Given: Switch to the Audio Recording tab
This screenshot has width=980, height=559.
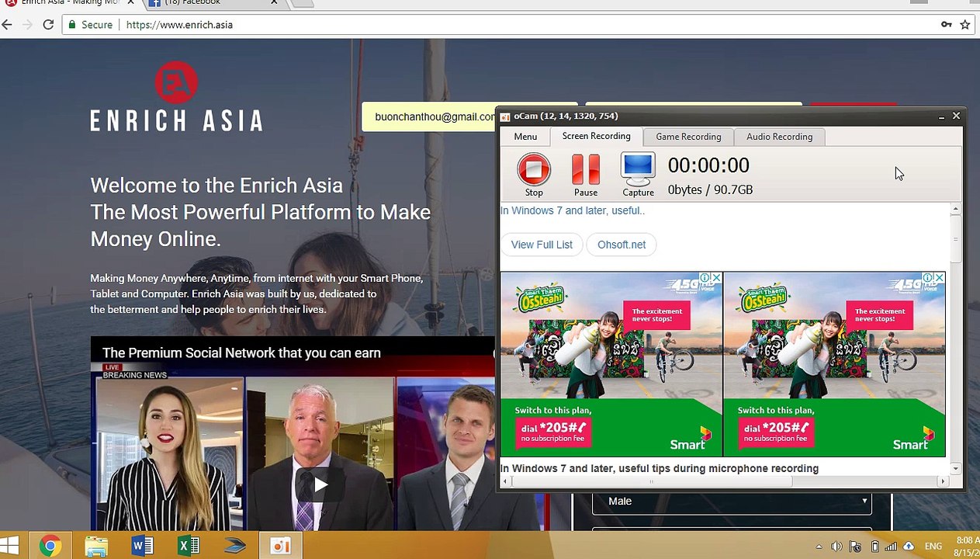Looking at the screenshot, I should (779, 137).
